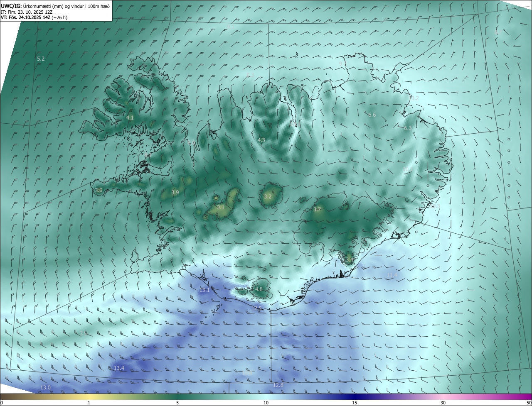The width and height of the screenshot is (532, 406).
Task: Click the 13.4 value in the southwest ocean
Action: pos(119,368)
